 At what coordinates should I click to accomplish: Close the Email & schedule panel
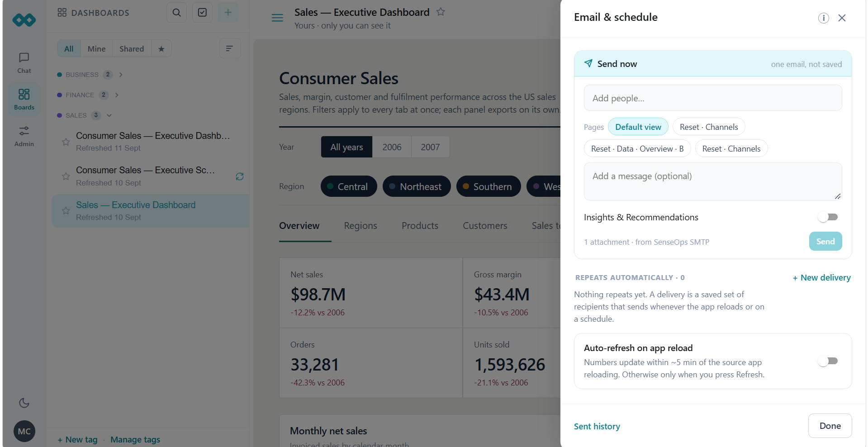842,18
